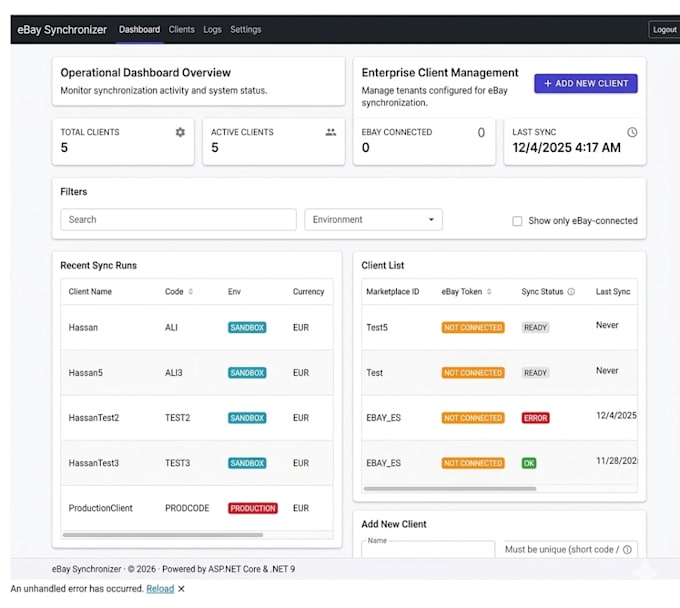Click the sort arrows next to Code column
The image size is (680, 608).
(190, 291)
